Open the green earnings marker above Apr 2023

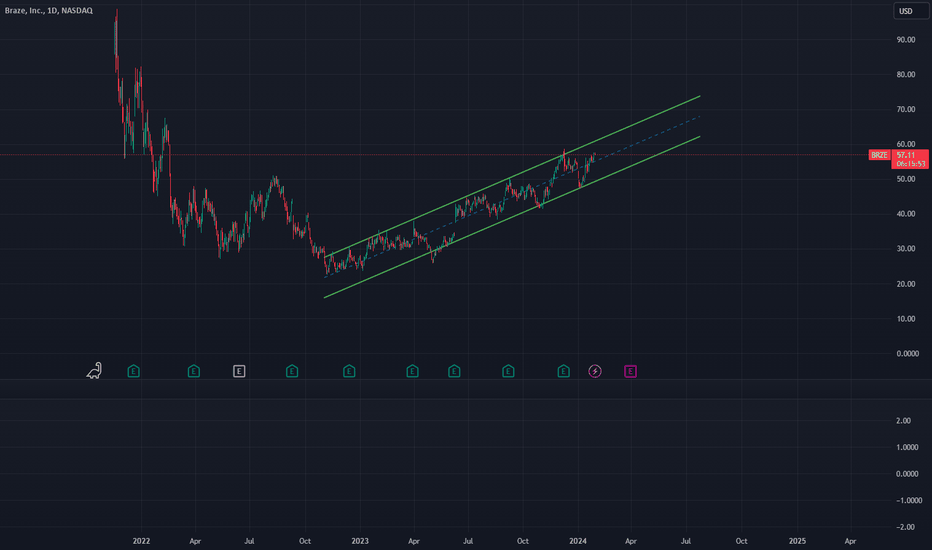click(413, 371)
